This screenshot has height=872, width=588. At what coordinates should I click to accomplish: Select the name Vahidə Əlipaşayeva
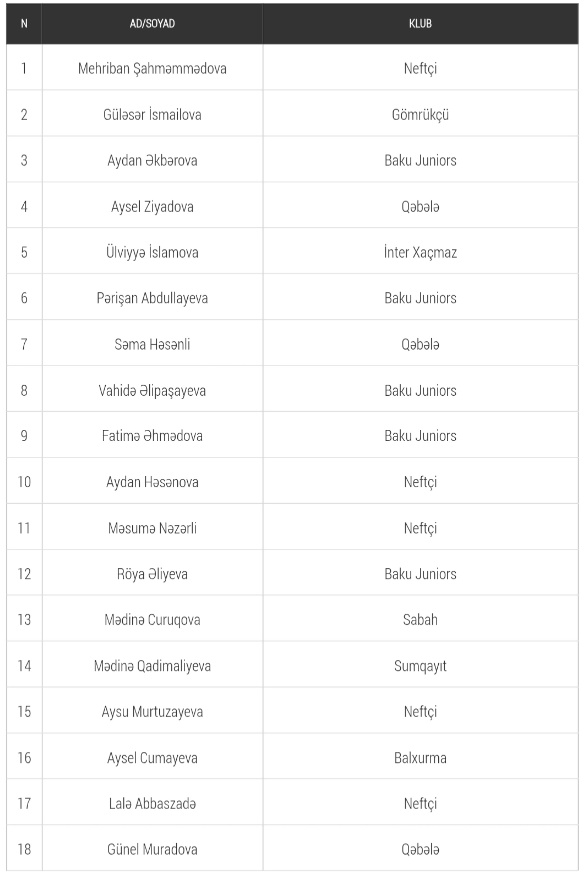152,391
